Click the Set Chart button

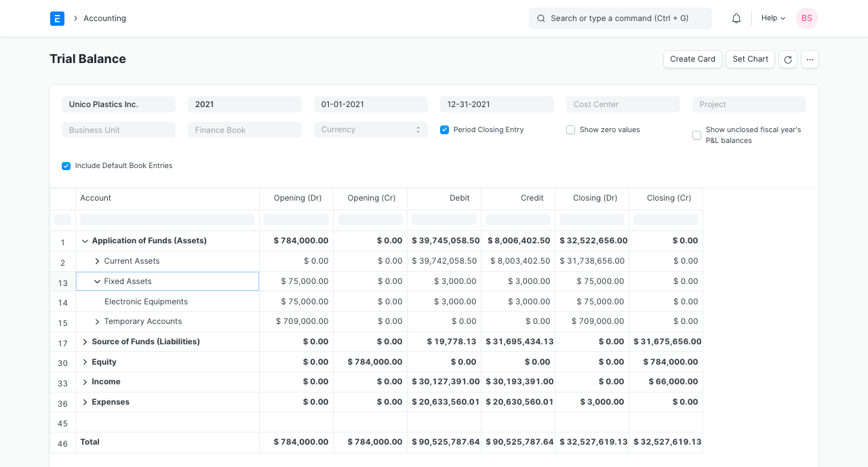click(750, 60)
